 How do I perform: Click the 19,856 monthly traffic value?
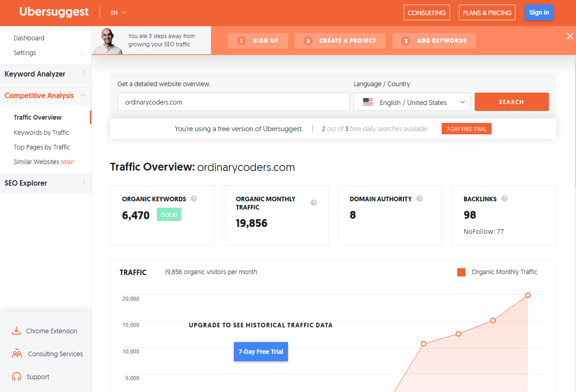[x=252, y=223]
